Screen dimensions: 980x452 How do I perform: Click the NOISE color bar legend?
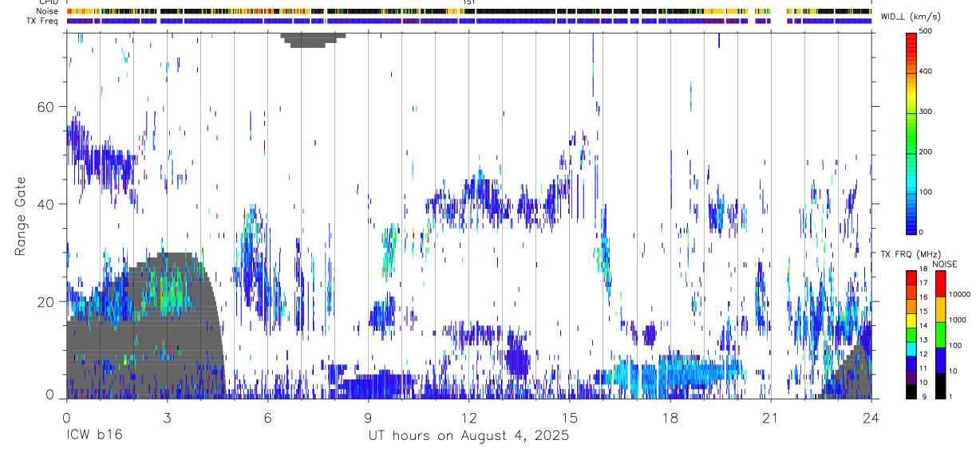940,335
